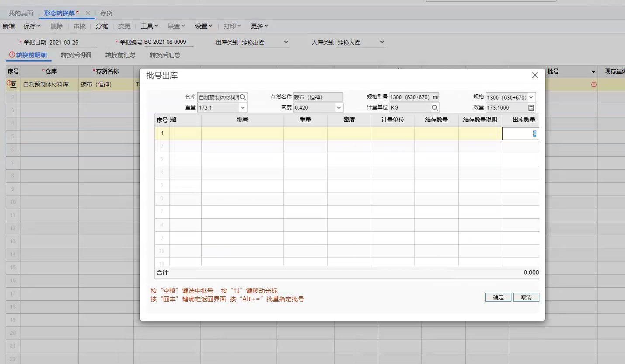
Task: Close the 形态转换单 tab with its X
Action: [x=88, y=13]
